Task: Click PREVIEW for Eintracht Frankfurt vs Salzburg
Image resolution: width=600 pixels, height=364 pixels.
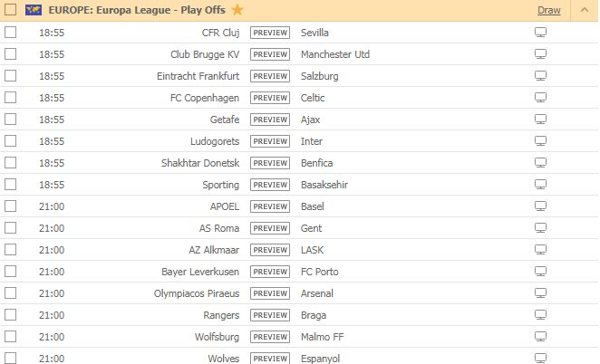Action: [270, 76]
